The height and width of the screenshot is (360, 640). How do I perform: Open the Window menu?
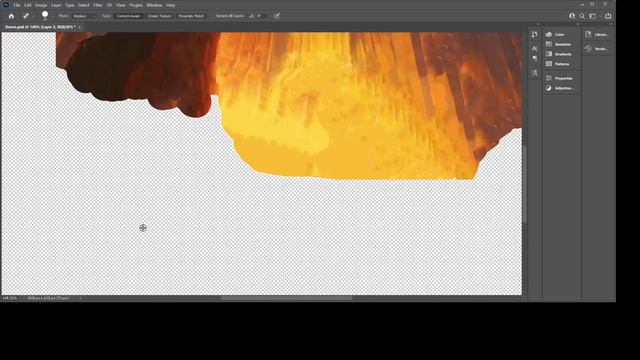(x=154, y=5)
